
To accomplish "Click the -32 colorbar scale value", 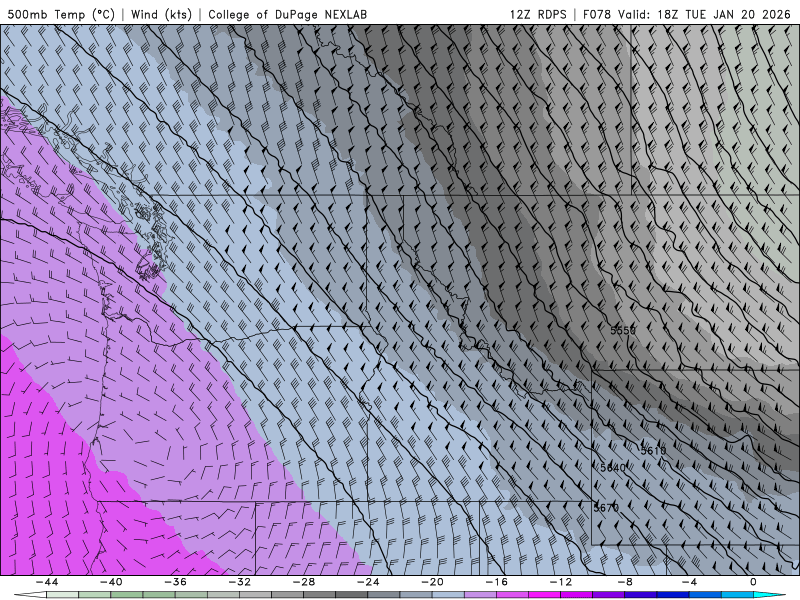I will tap(239, 582).
